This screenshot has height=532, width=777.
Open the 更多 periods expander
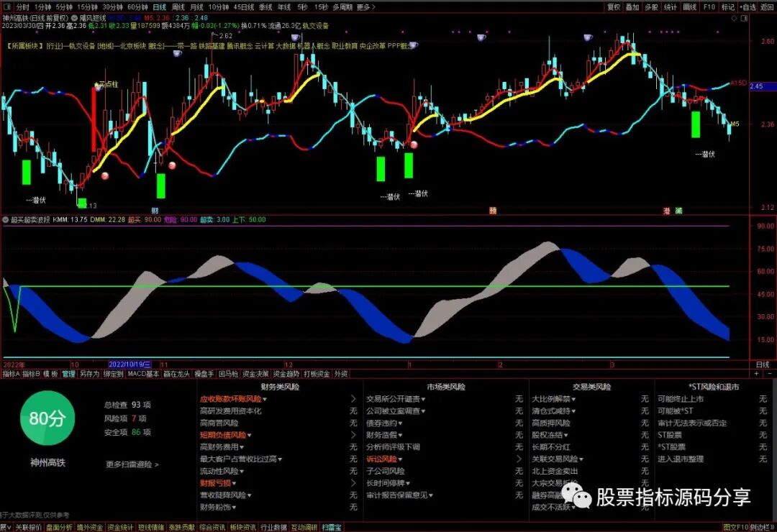click(x=365, y=7)
